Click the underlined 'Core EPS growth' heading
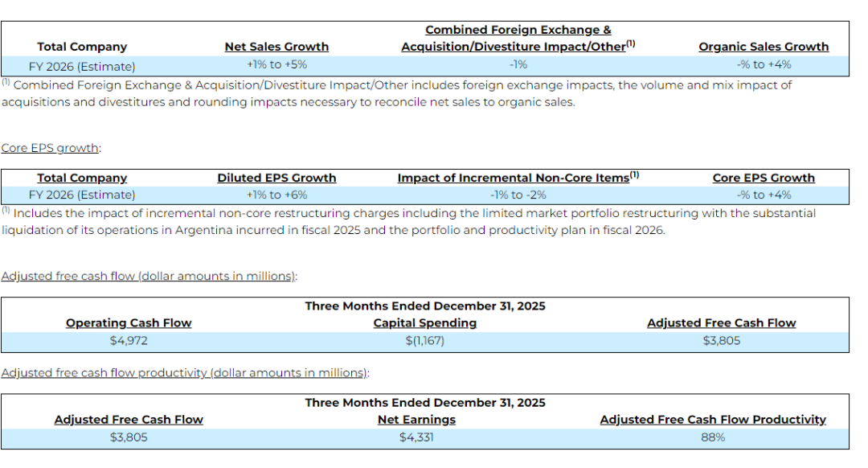Screen dimensions: 868x468 pyautogui.click(x=51, y=148)
